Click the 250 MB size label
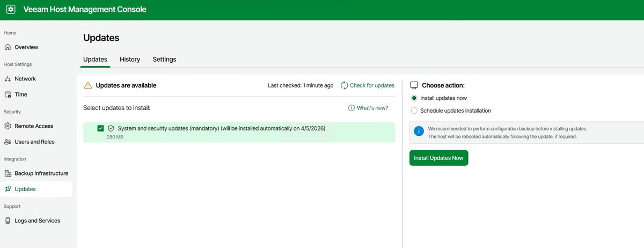 coord(115,137)
